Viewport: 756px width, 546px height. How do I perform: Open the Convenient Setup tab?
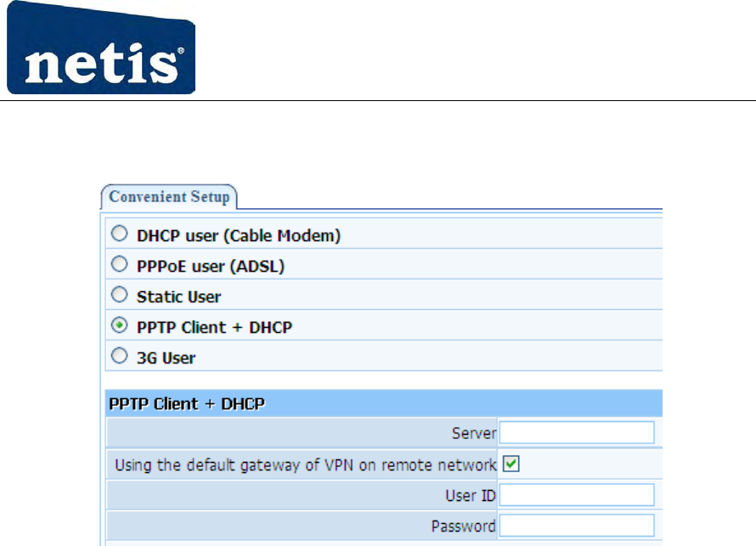169,197
